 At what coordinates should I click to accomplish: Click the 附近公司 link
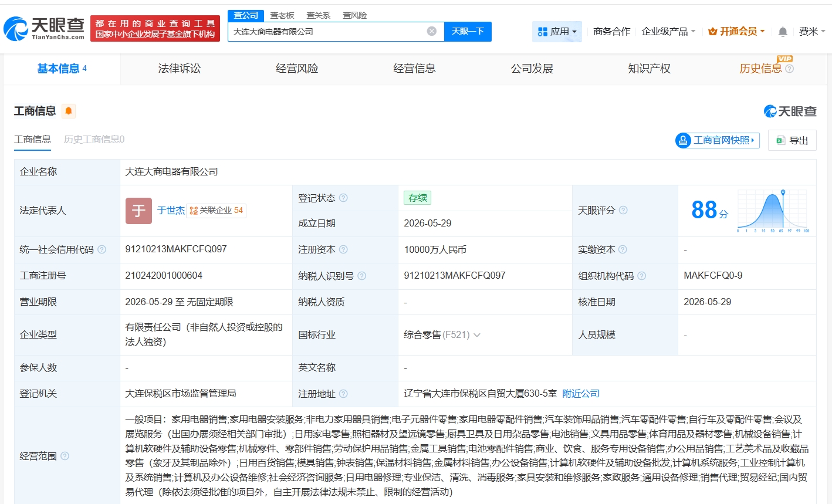coord(581,394)
